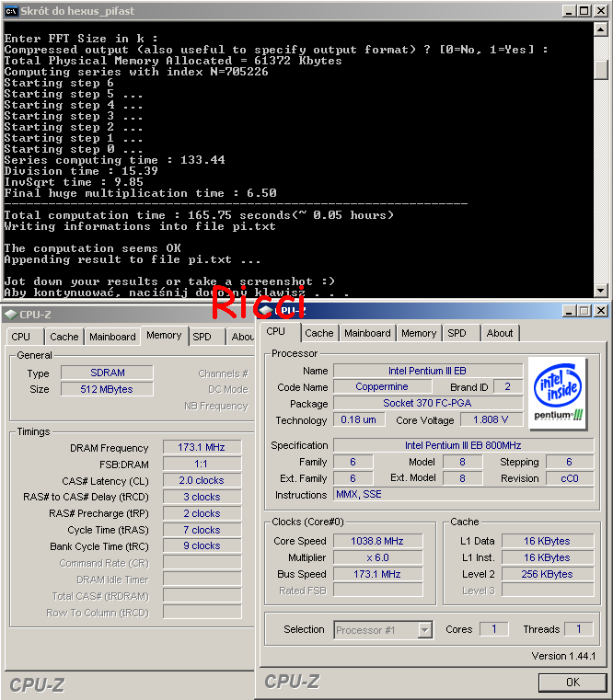The image size is (613, 700).
Task: Click the Core Voltage value '1.808 V'
Action: pyautogui.click(x=491, y=419)
